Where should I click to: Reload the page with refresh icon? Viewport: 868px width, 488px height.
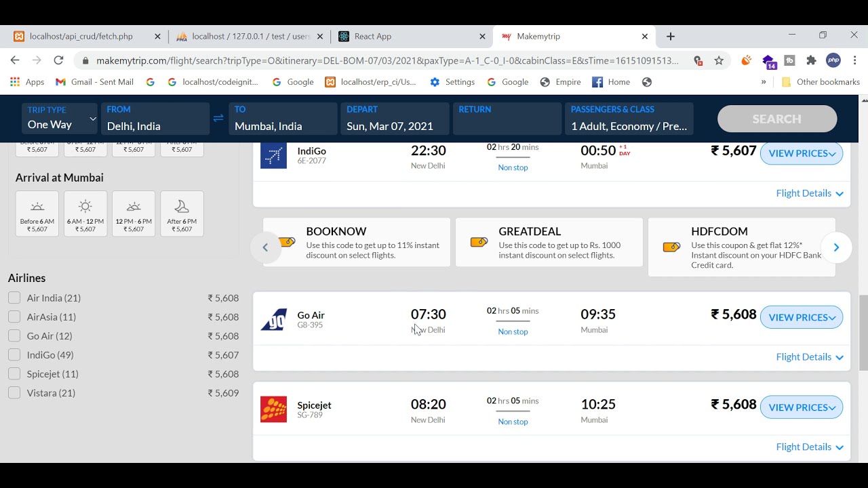58,60
